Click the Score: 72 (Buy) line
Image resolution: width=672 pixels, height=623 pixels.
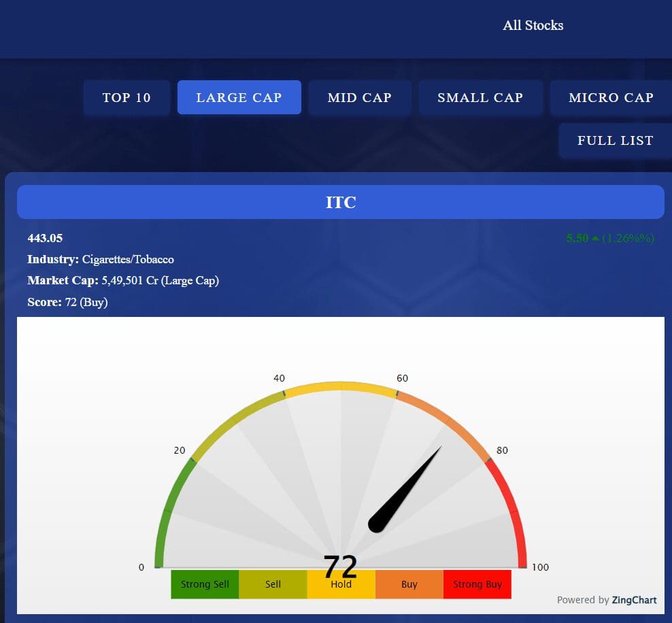coord(67,302)
